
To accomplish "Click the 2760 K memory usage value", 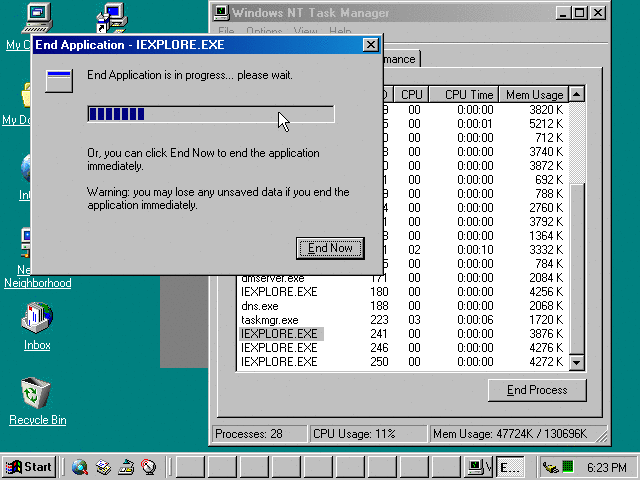I will (x=546, y=208).
